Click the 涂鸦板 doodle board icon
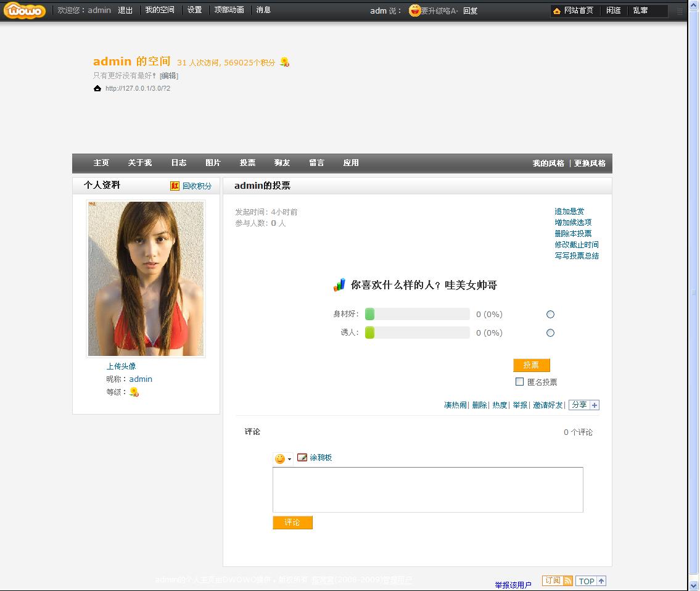This screenshot has height=591, width=700. click(302, 457)
